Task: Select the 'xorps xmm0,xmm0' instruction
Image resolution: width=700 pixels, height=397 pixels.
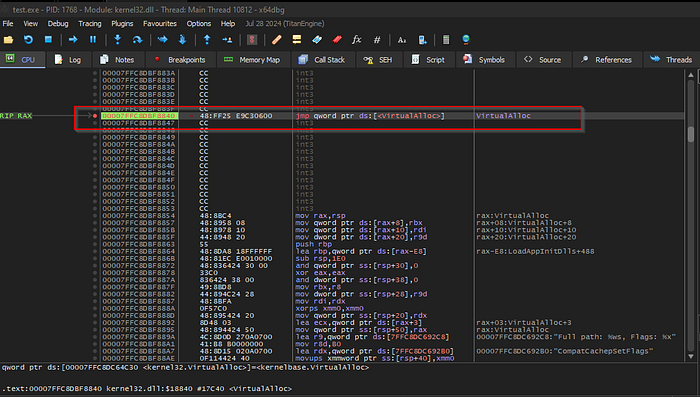Action: pos(329,309)
